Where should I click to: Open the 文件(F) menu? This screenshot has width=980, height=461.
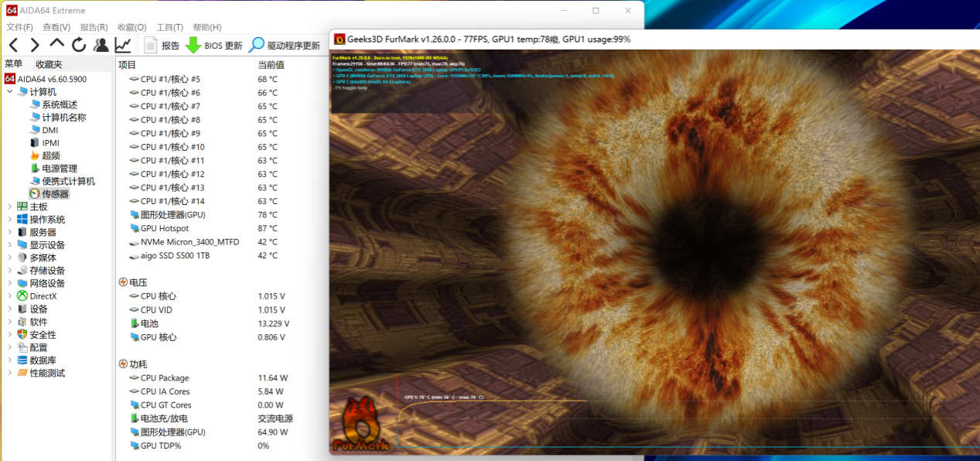19,27
